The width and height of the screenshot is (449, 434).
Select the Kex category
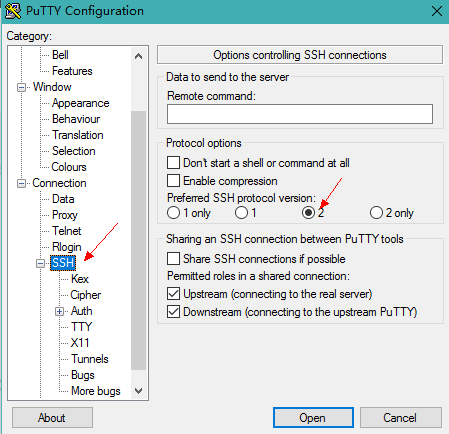pyautogui.click(x=80, y=279)
